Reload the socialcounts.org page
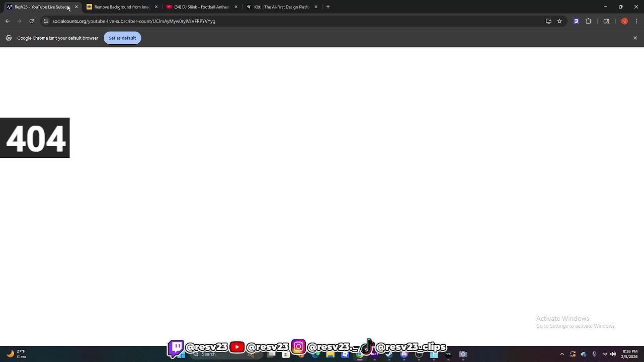 (x=31, y=21)
